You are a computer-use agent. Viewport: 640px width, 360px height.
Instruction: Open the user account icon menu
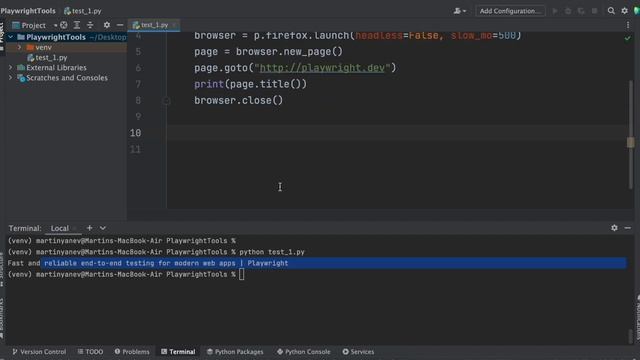tap(459, 11)
